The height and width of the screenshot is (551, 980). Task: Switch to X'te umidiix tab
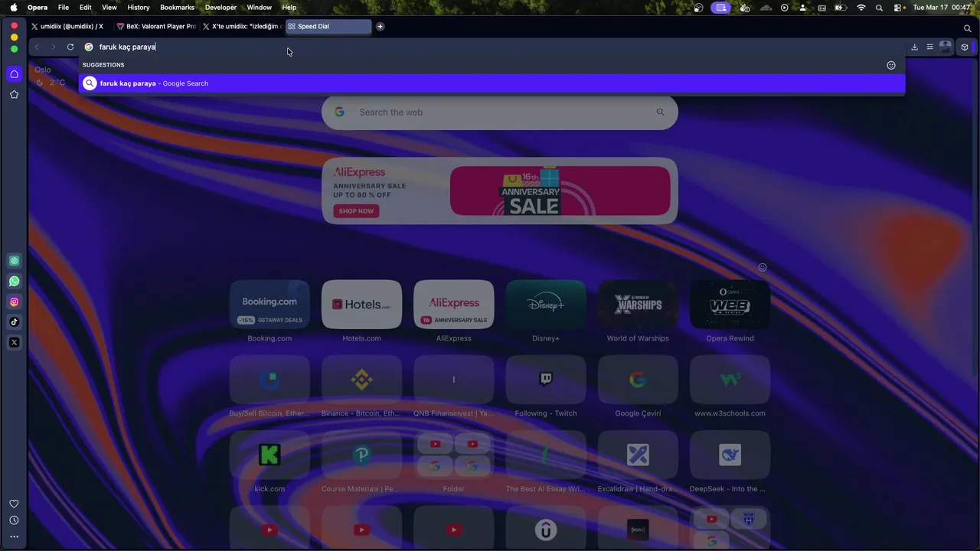pos(242,26)
